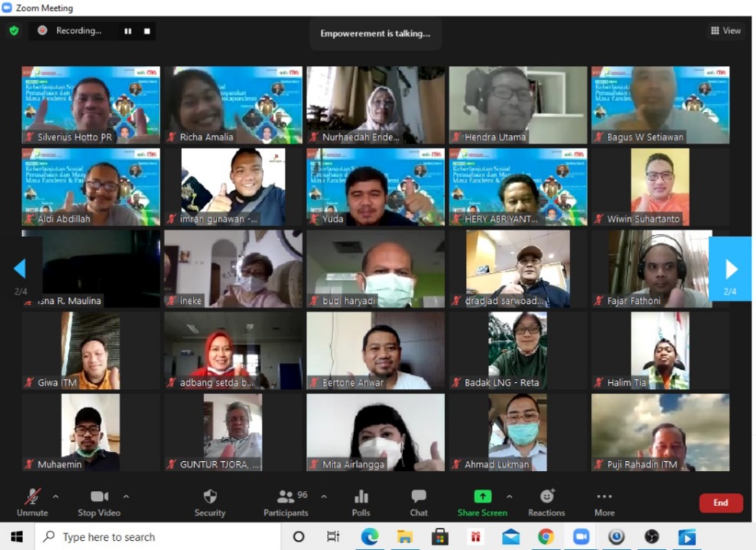Open the red gift icon in taskbar
Screen dimensions: 756x550
click(475, 536)
